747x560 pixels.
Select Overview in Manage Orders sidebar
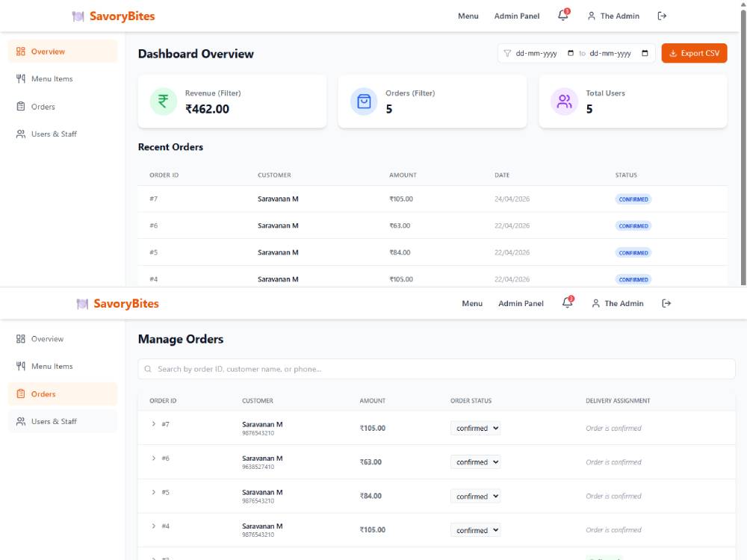pos(63,338)
